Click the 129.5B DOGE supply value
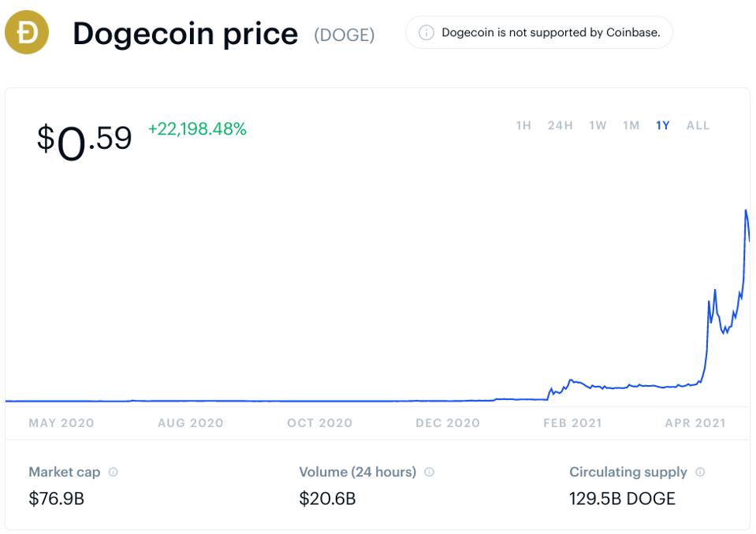 click(x=622, y=499)
